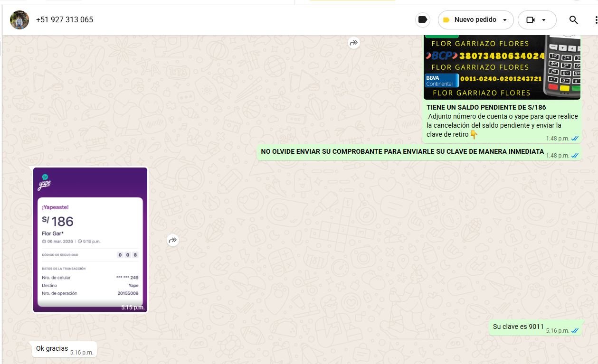Click the "Ok gracias" message bubble
This screenshot has width=598, height=364.
[52, 349]
